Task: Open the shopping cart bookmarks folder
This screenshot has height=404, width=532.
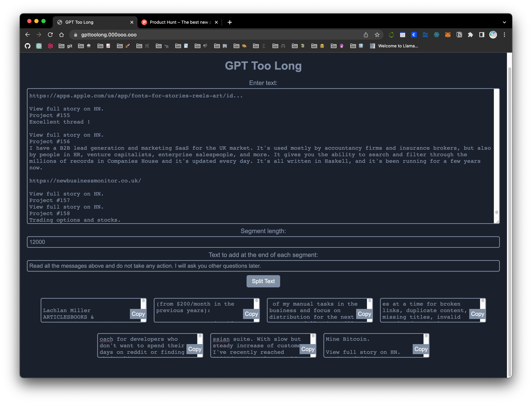Action: 143,46
